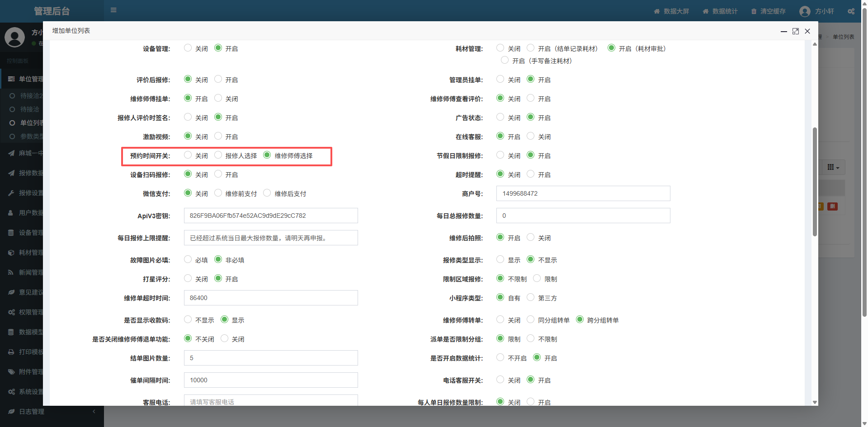Select 维修后支付 for 微信支付
868x427 pixels.
click(x=267, y=193)
